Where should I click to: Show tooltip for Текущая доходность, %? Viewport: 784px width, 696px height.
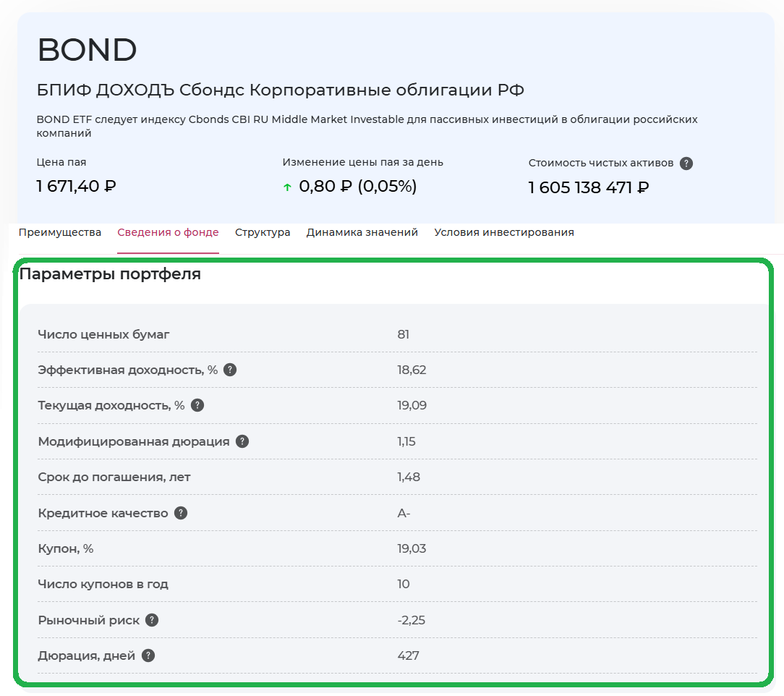click(x=197, y=405)
